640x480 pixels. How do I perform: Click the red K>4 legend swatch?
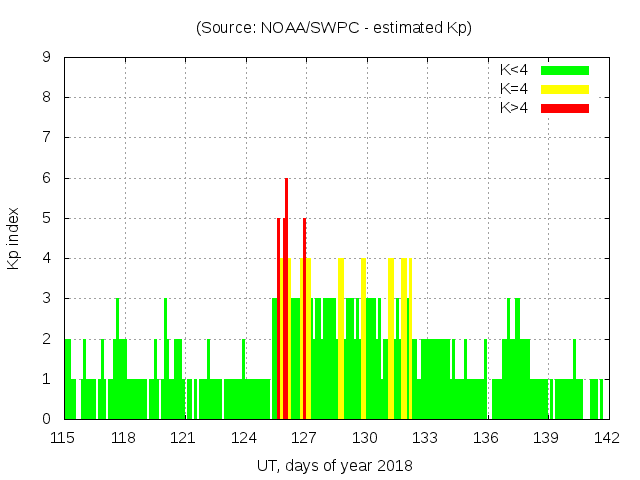click(565, 108)
